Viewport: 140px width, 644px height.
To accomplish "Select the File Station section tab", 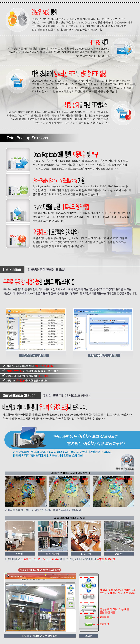I will click(12, 270).
